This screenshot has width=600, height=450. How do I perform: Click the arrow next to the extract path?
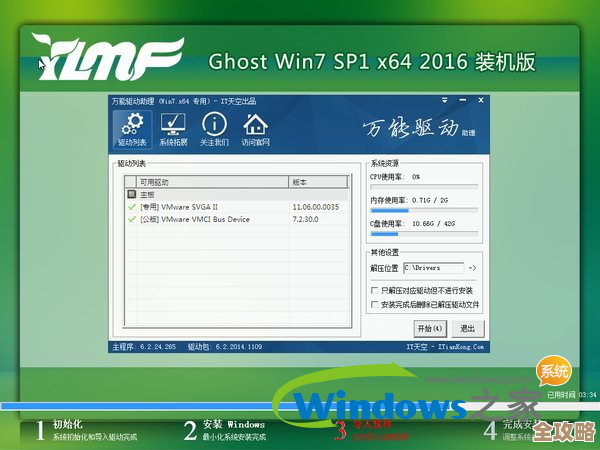(x=472, y=268)
